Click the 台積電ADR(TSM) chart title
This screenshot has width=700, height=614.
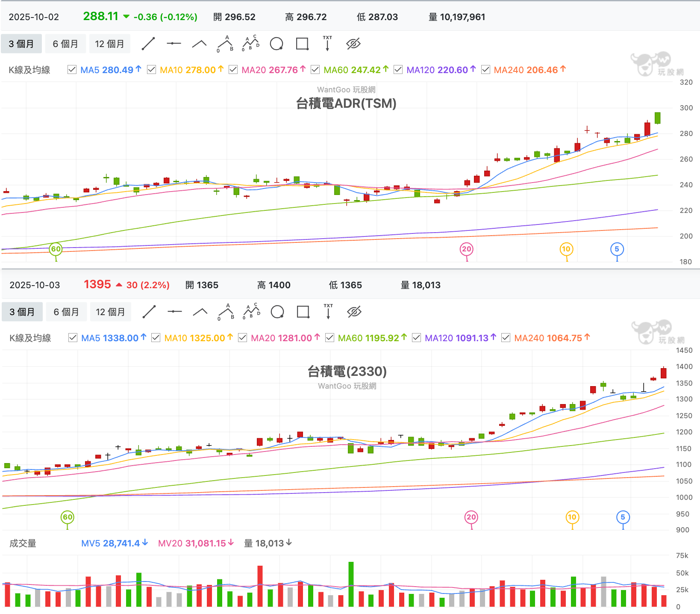click(x=346, y=103)
